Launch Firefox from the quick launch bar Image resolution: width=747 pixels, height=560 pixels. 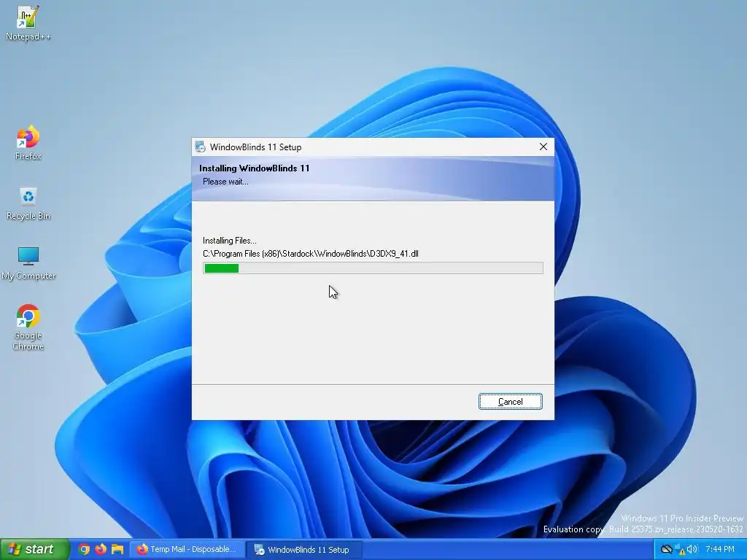(101, 549)
